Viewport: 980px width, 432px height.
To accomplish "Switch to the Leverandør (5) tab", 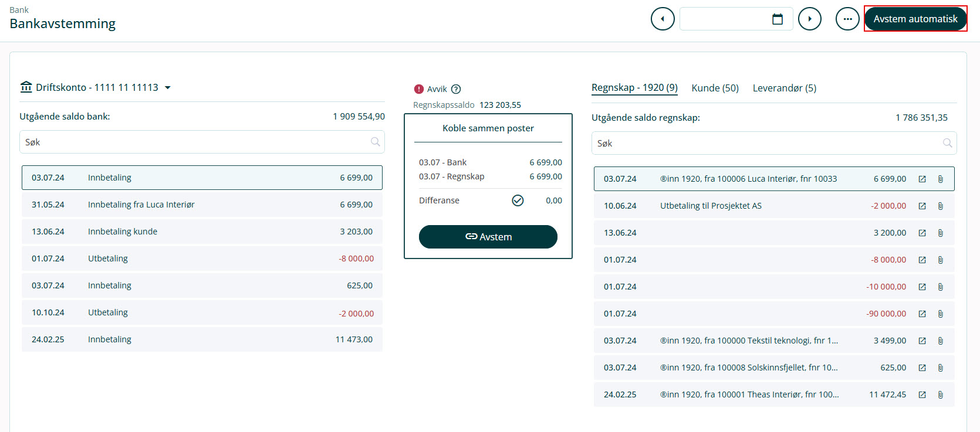I will click(784, 88).
